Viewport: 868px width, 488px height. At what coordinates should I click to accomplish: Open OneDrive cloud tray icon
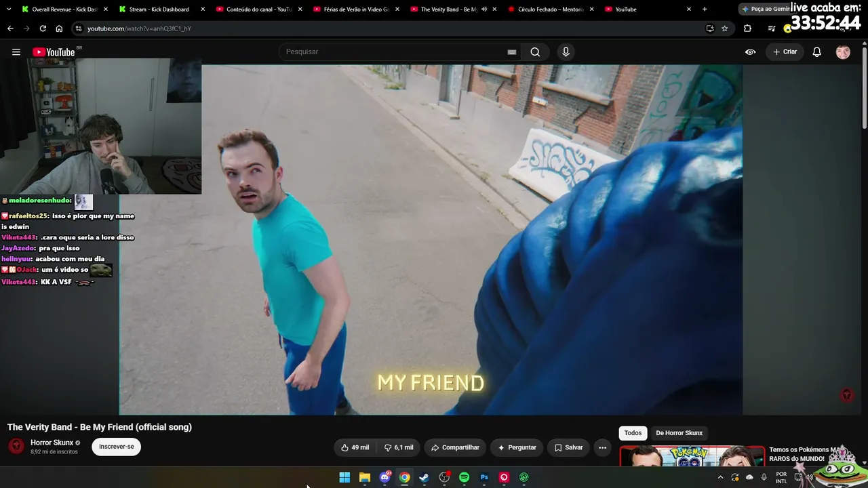click(749, 477)
